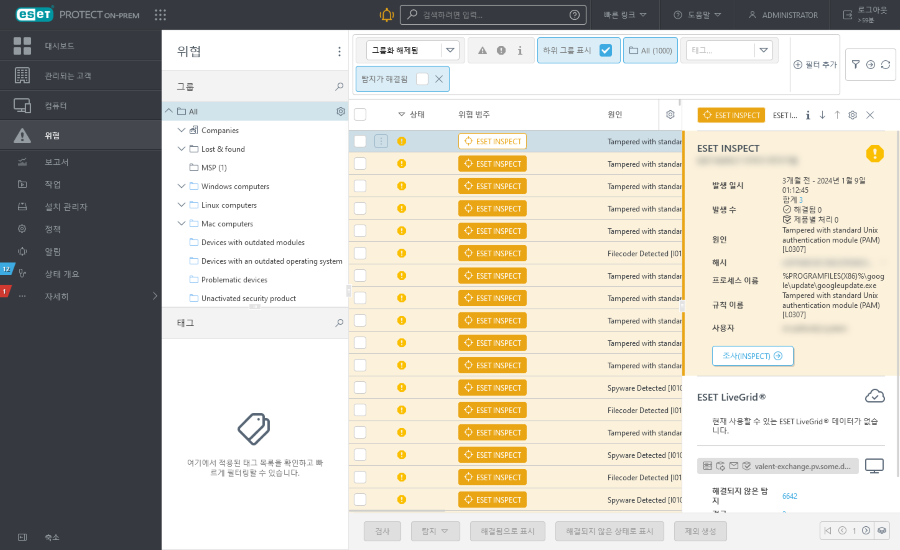
Task: Click the computer monitor icon in details panel
Action: [874, 466]
